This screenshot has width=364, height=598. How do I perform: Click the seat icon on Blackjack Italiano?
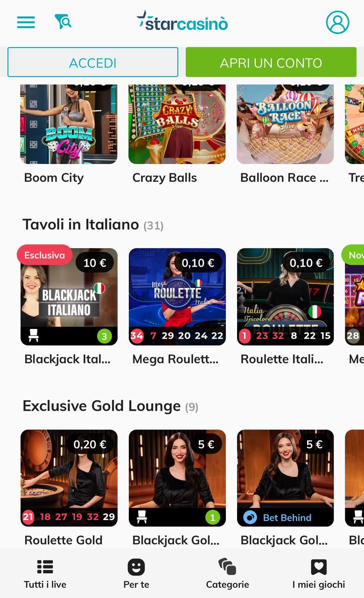(x=34, y=335)
